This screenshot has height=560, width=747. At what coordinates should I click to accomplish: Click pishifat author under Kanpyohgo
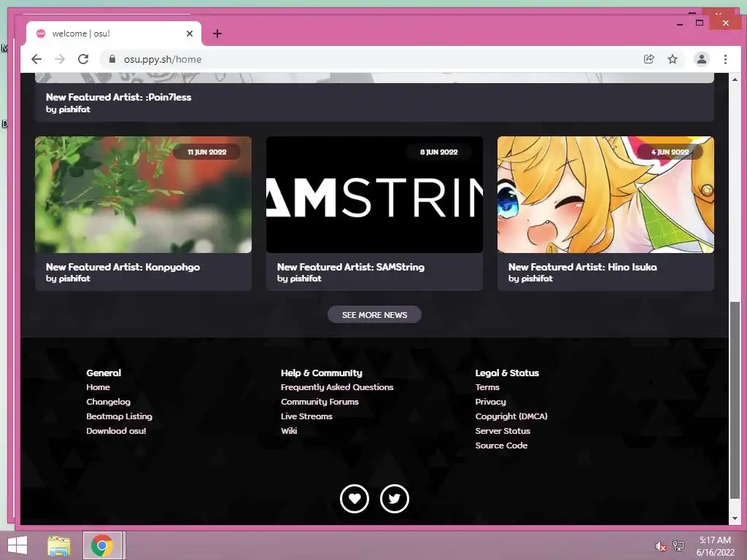(74, 279)
